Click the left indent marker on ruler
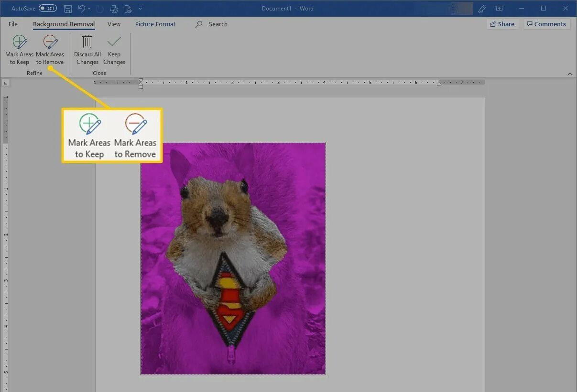Screen dimensions: 577x392 pyautogui.click(x=141, y=84)
